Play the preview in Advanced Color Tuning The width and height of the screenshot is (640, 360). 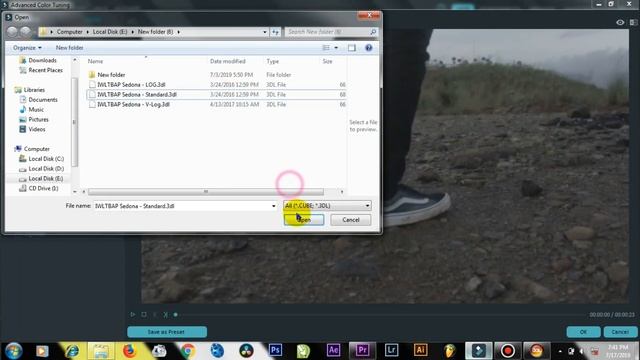tap(133, 315)
